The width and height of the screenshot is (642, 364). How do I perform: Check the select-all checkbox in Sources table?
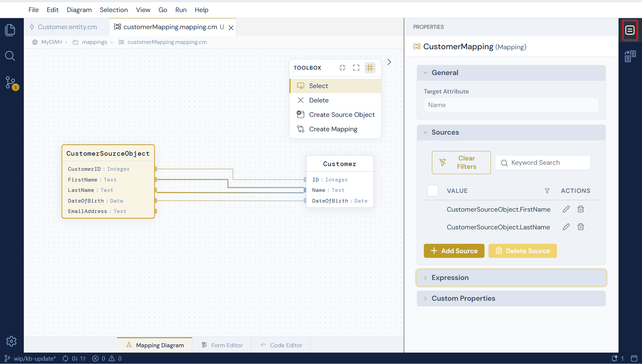point(433,191)
